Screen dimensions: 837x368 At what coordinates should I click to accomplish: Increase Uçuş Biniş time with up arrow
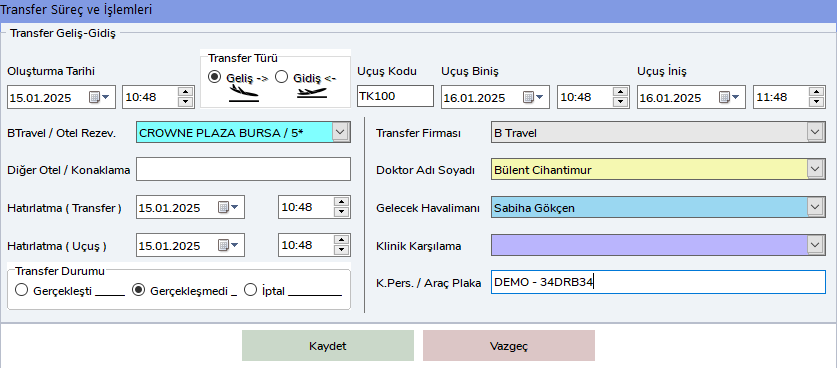pos(620,92)
